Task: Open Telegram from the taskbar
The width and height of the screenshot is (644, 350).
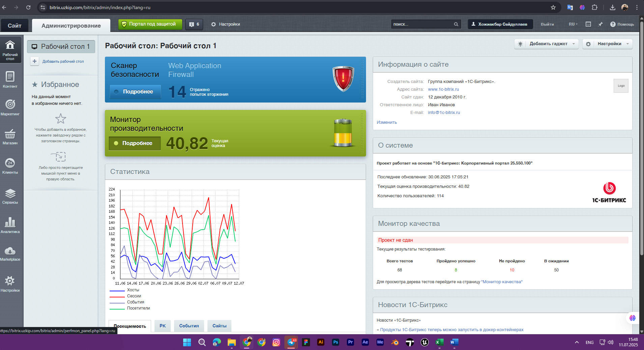Action: (291, 342)
